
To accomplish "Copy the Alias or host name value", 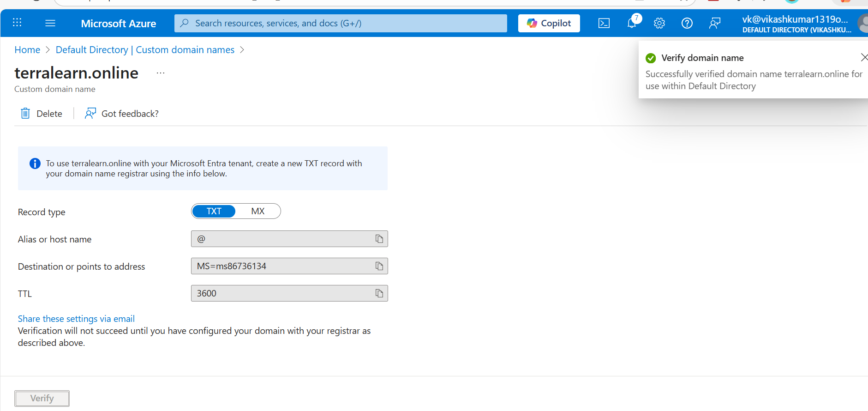I will click(379, 239).
